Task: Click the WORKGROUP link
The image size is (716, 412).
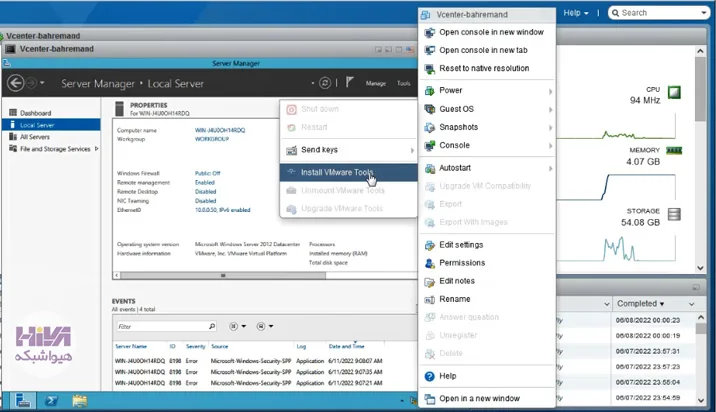Action: [211, 139]
